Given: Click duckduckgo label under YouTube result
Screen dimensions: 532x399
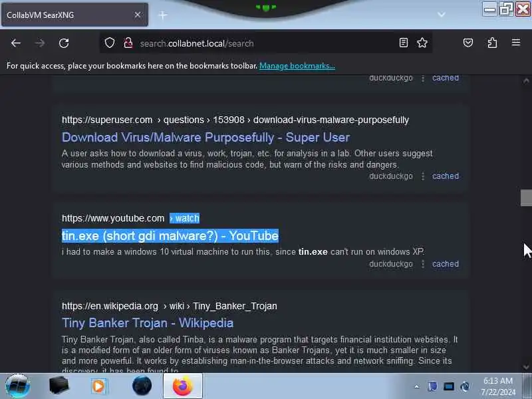Looking at the screenshot, I should click(391, 264).
